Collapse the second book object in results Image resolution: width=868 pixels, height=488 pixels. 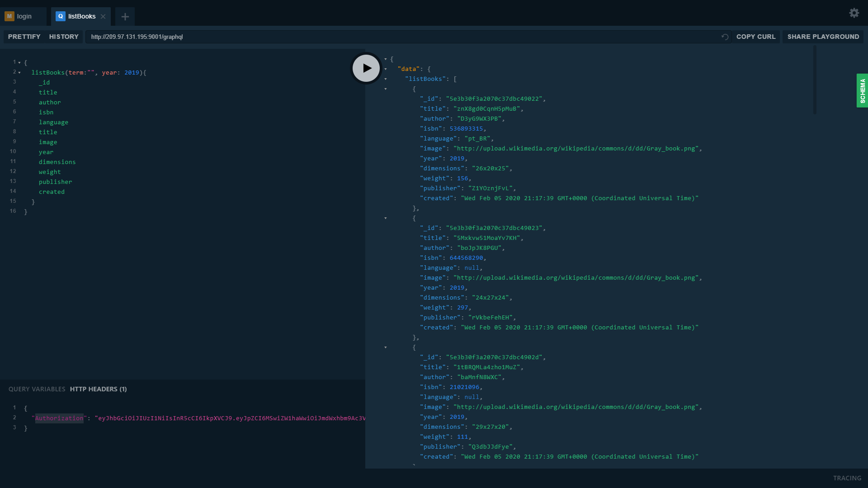click(386, 218)
